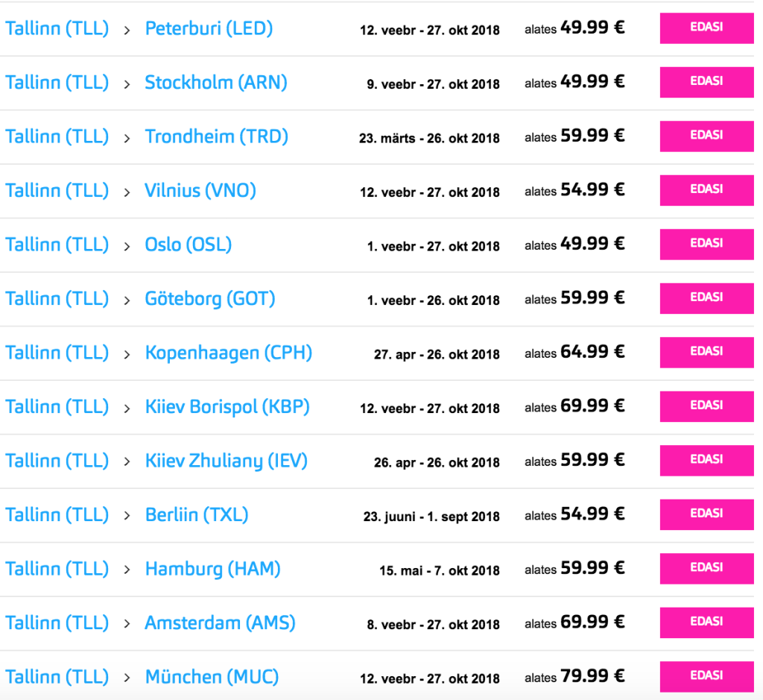Click the arrow icon before Stockholm (ARN)
Viewport: 763px width, 700px height.
[x=127, y=83]
